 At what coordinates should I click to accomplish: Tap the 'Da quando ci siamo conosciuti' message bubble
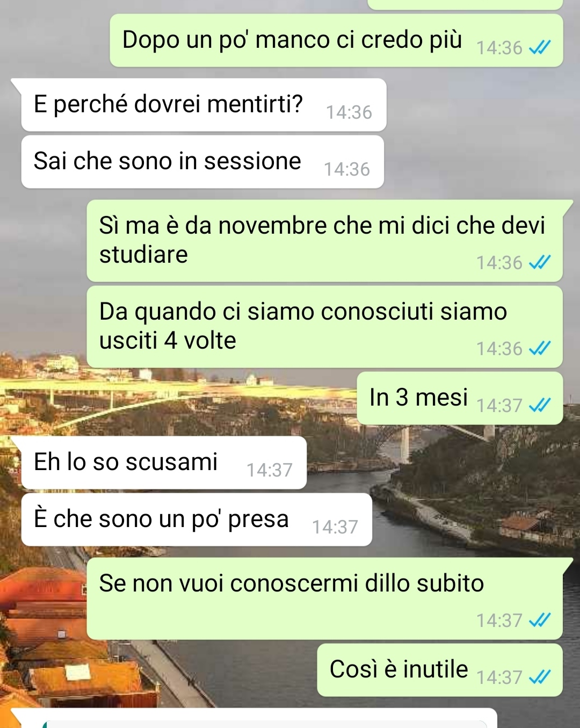coord(325,327)
